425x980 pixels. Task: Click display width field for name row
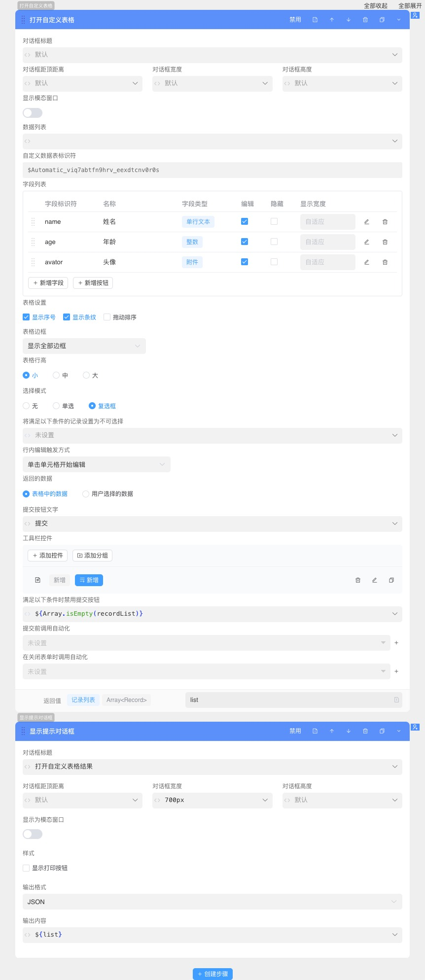pyautogui.click(x=328, y=222)
